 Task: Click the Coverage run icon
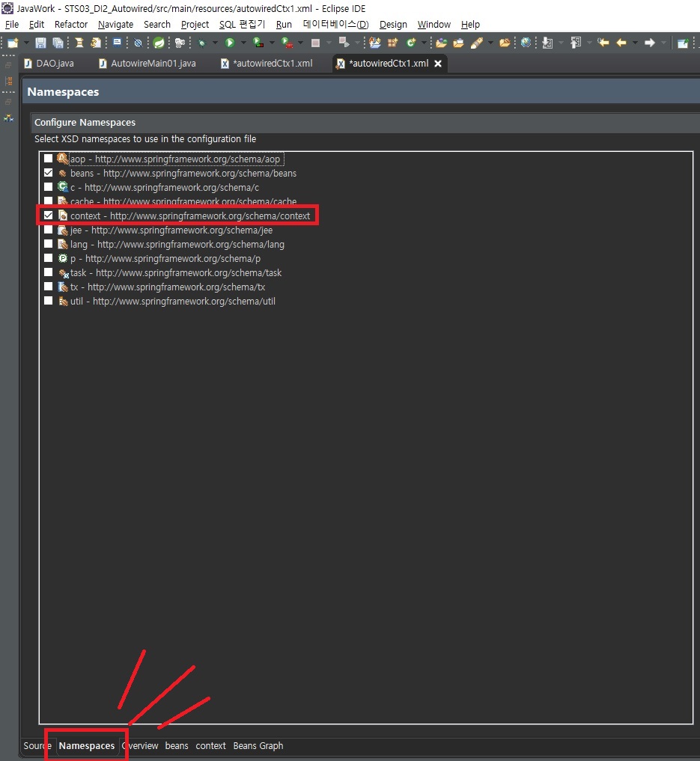[x=258, y=43]
